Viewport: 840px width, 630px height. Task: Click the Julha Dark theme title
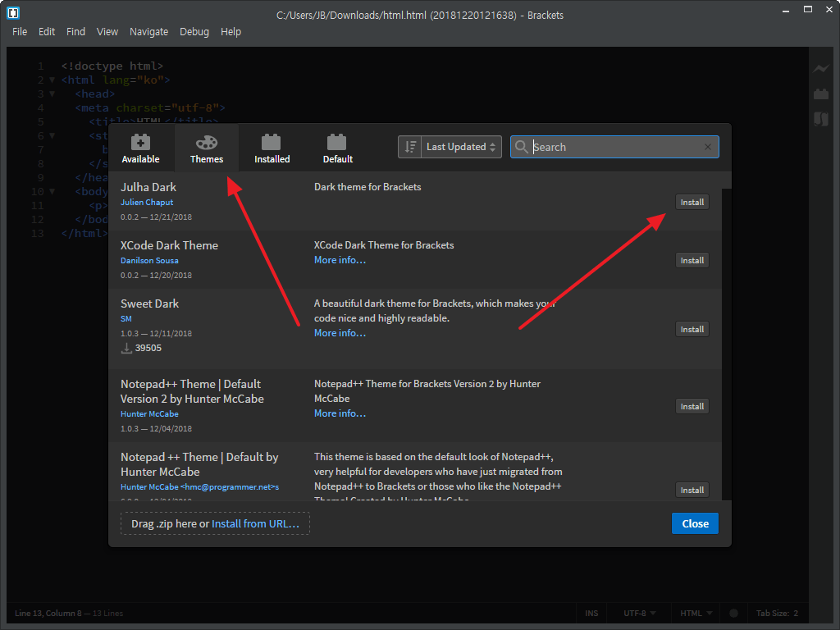click(x=148, y=187)
